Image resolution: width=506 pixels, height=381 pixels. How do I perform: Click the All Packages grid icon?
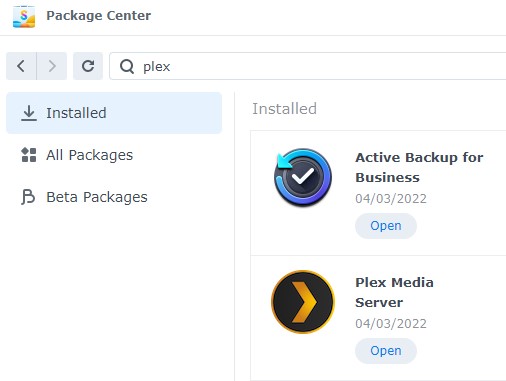pos(29,155)
